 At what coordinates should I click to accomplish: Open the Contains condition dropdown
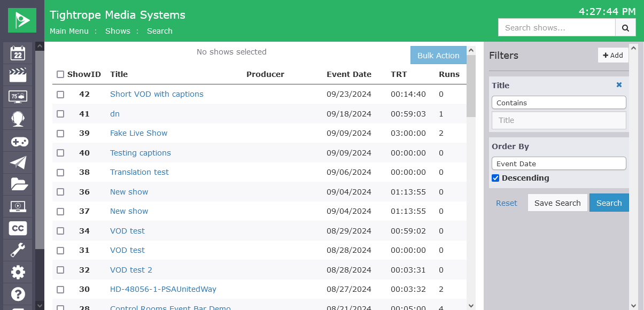tap(558, 103)
